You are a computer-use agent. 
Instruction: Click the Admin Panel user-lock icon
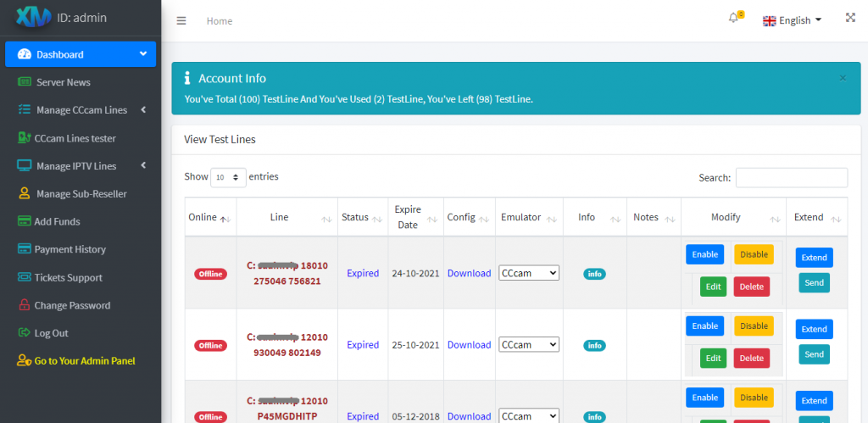24,360
